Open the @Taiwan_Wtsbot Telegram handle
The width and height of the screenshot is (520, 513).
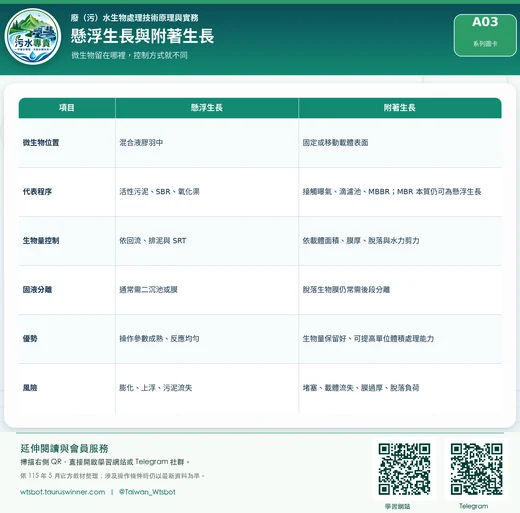147,492
